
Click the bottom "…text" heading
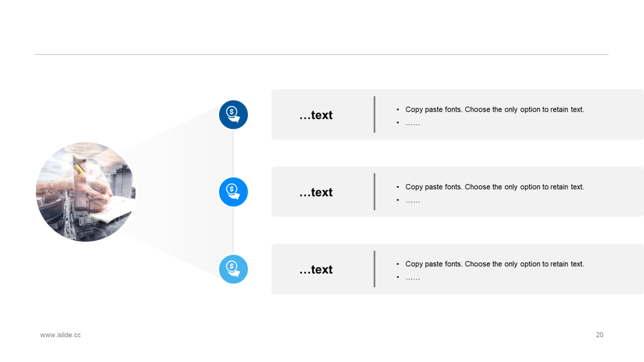click(x=316, y=270)
